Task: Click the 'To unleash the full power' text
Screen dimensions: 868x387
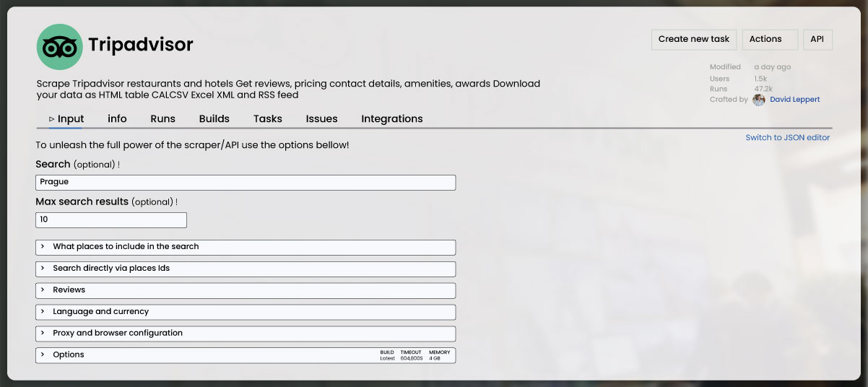Action: coord(192,145)
